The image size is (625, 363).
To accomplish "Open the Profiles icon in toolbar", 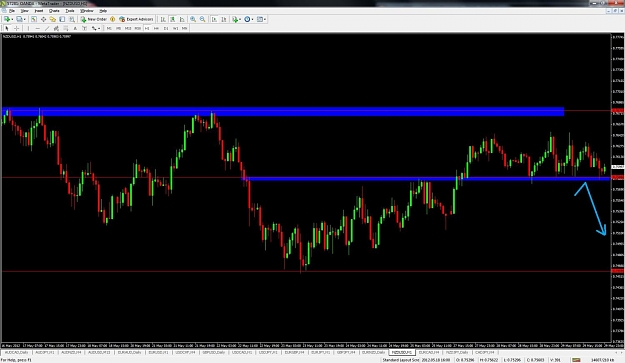I will pyautogui.click(x=19, y=19).
